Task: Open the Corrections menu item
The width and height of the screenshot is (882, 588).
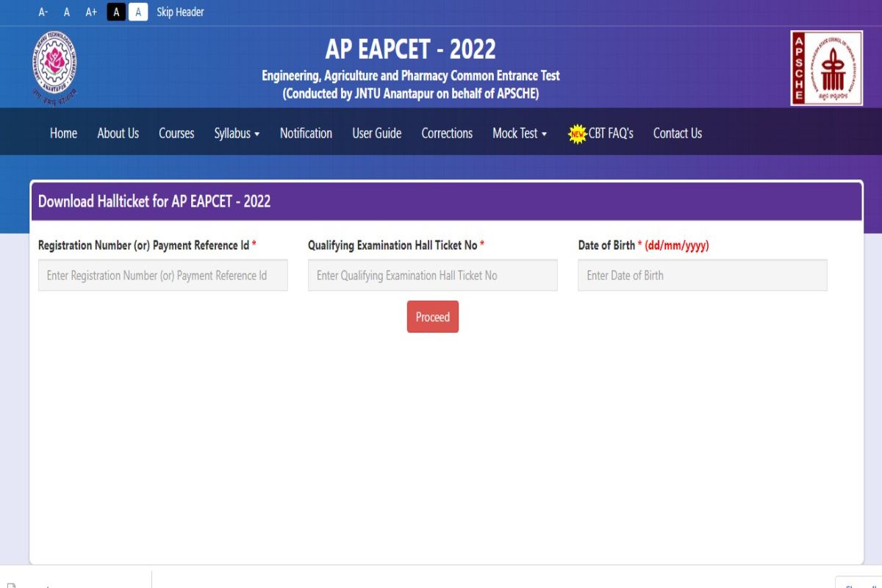Action: click(447, 133)
